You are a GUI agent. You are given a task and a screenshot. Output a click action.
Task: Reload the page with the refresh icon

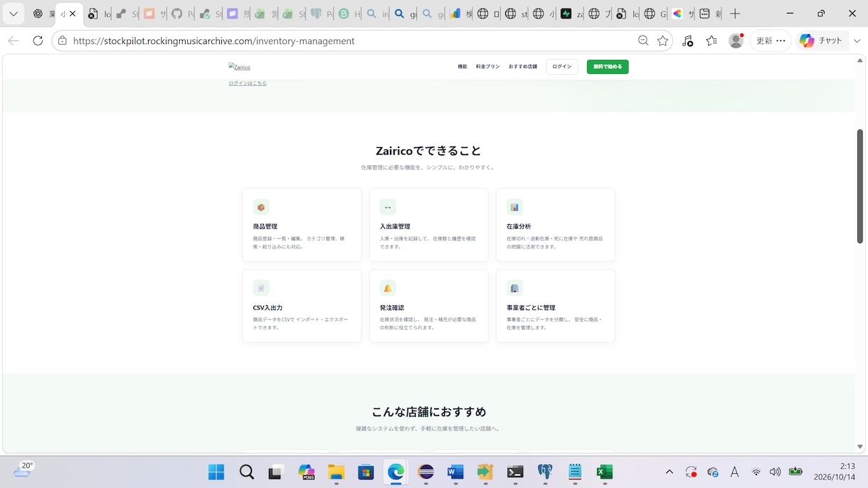tap(38, 41)
